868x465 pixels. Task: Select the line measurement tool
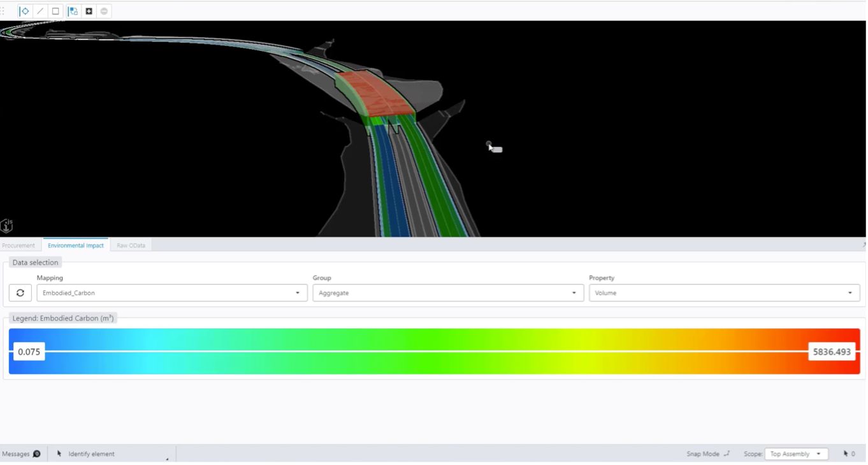pyautogui.click(x=40, y=10)
